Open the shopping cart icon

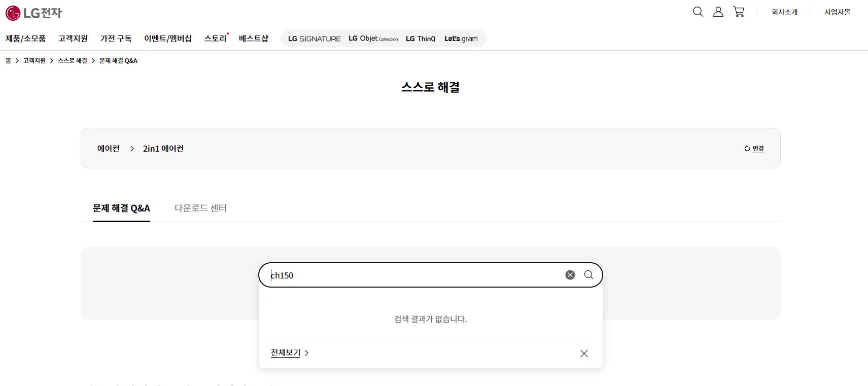pyautogui.click(x=739, y=12)
